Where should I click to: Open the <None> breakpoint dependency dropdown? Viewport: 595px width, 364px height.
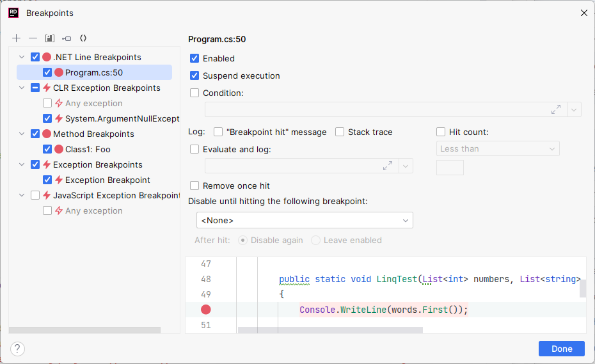(x=305, y=220)
